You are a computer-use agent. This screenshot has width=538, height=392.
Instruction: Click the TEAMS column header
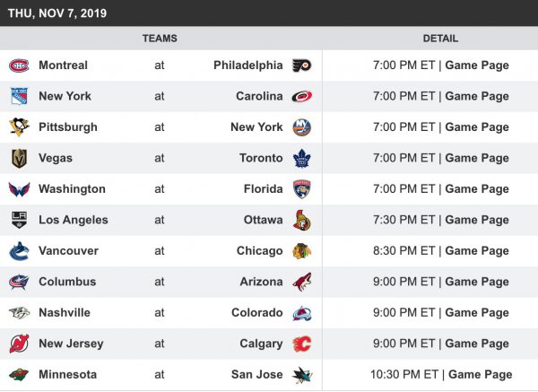pos(160,39)
